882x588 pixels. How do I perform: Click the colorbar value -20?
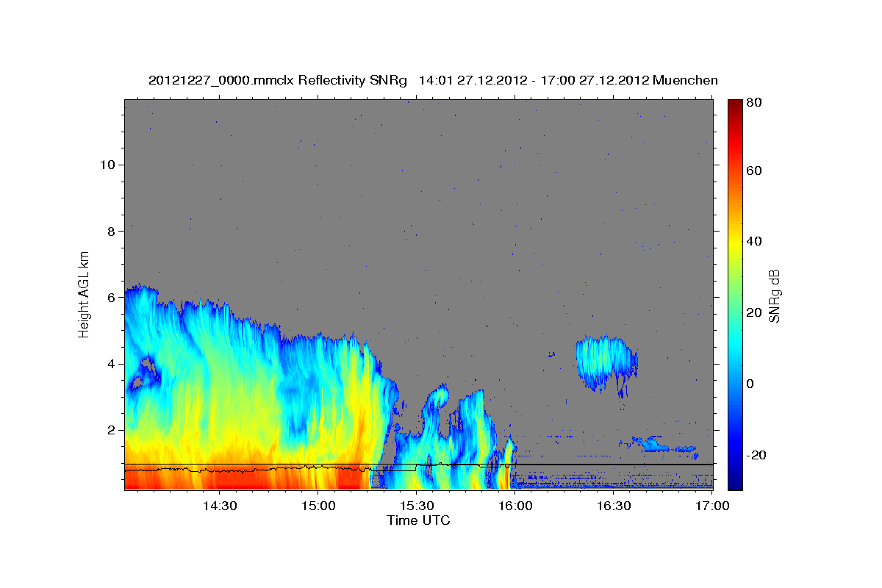point(756,455)
